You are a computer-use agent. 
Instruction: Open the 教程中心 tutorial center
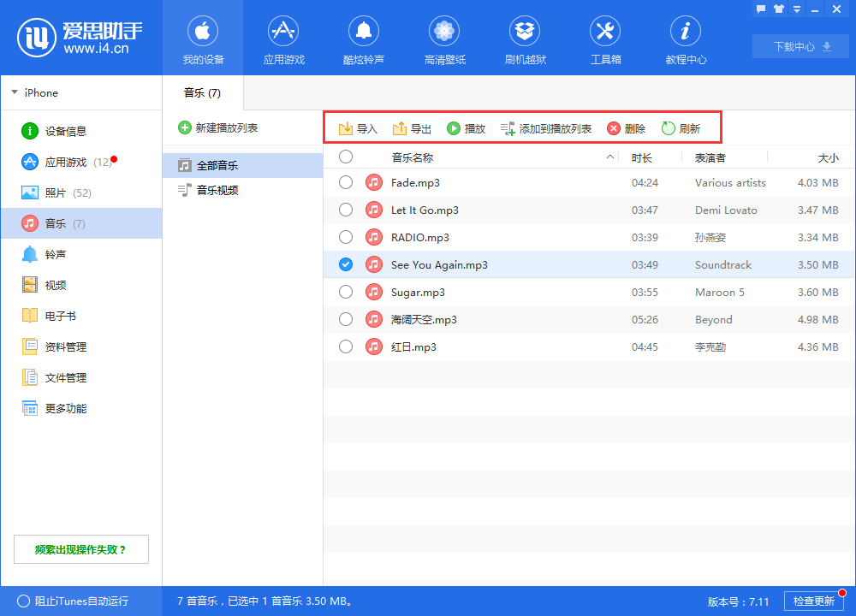coord(686,38)
